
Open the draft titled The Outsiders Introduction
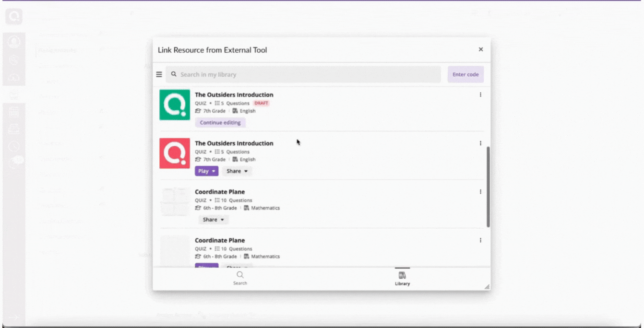234,95
